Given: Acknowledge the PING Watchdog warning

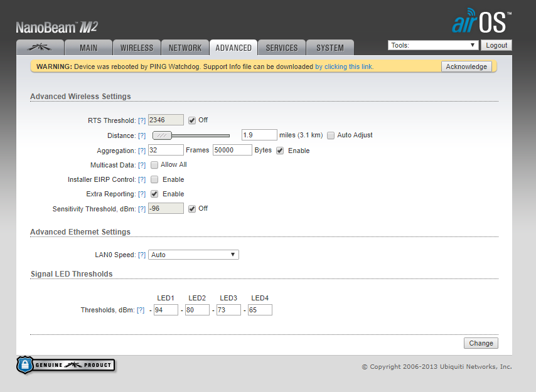Looking at the screenshot, I should coord(466,66).
